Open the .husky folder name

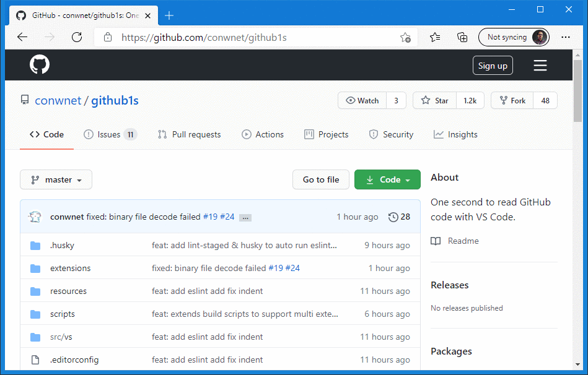click(62, 246)
